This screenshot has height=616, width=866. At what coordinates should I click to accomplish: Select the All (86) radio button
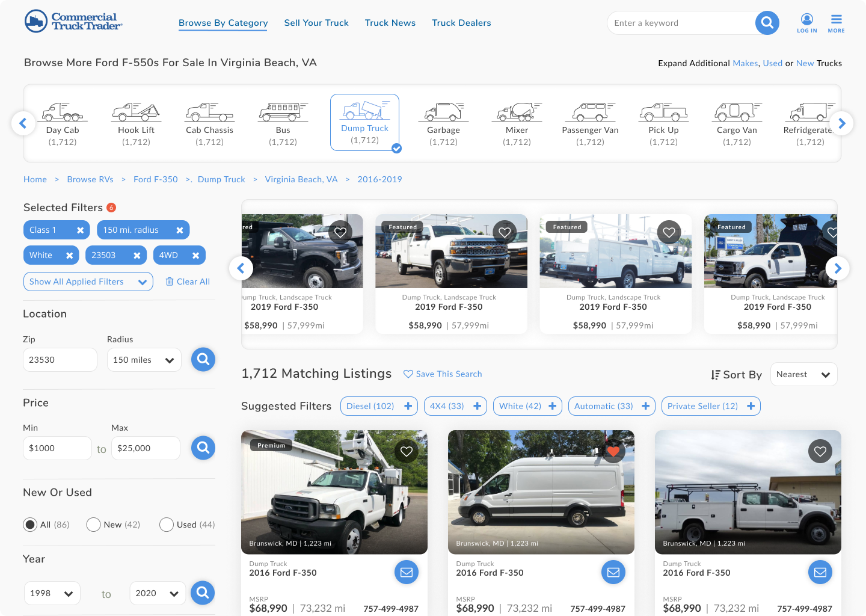[30, 525]
